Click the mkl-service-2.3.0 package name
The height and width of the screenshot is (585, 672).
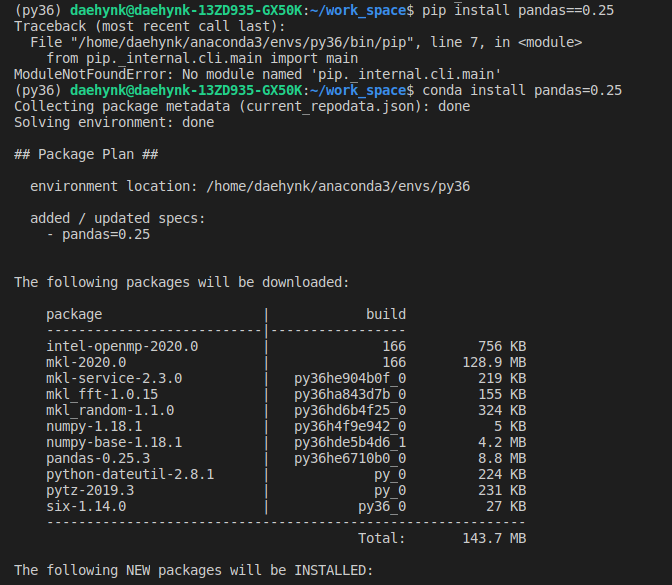(x=114, y=378)
